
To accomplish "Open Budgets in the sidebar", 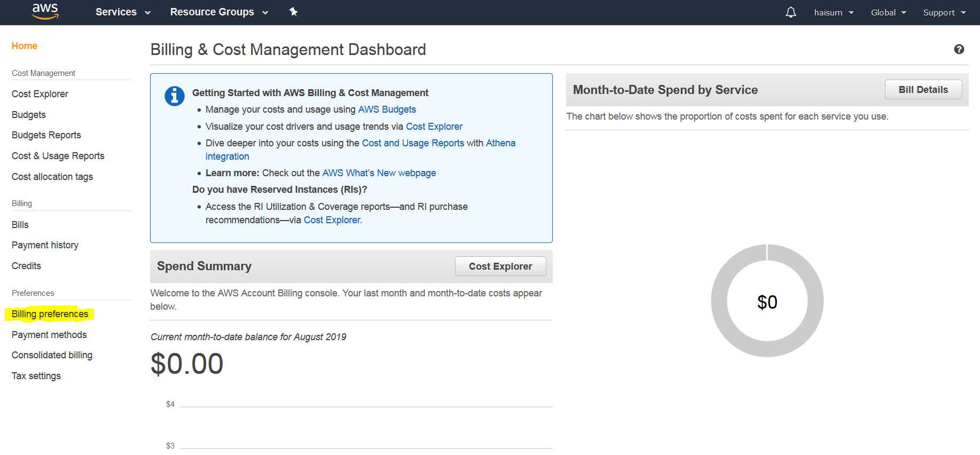I will (29, 115).
